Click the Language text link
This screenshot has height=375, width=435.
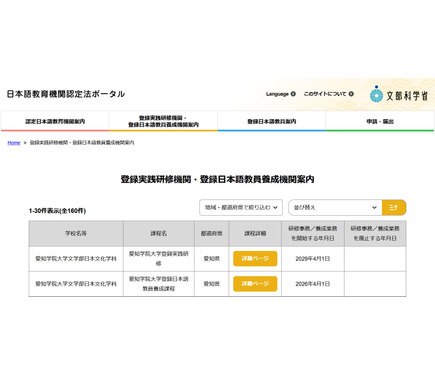click(x=277, y=94)
